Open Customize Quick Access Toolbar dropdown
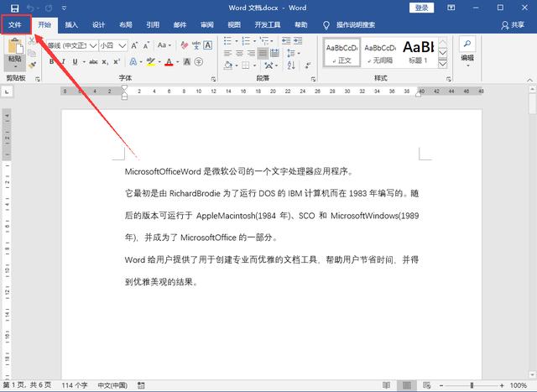537x392 pixels. (64, 8)
